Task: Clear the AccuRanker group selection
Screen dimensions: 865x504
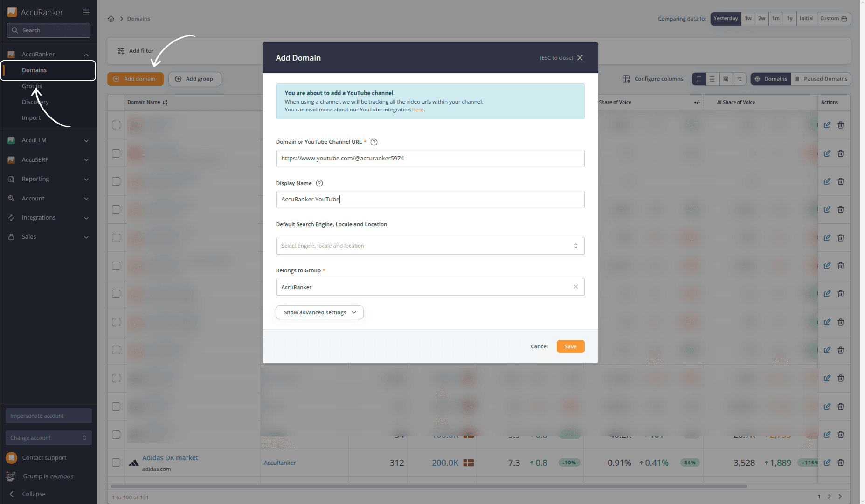Action: pyautogui.click(x=576, y=287)
